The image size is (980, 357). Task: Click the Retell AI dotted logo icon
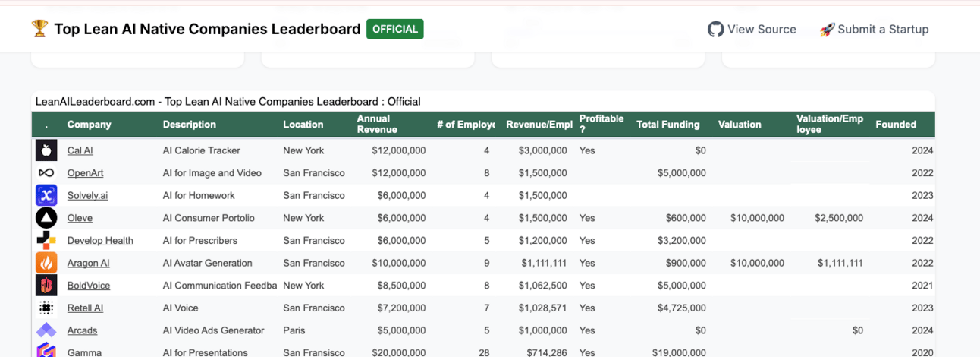pos(46,308)
